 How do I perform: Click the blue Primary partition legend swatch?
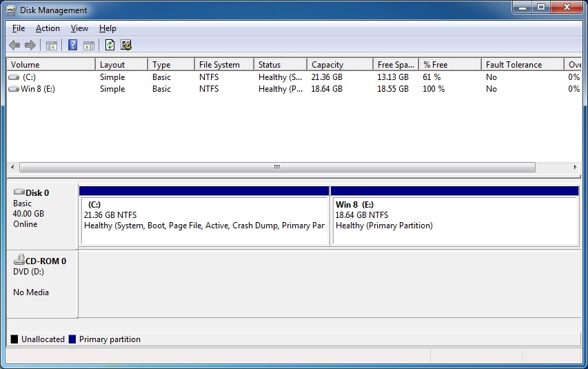[72, 339]
